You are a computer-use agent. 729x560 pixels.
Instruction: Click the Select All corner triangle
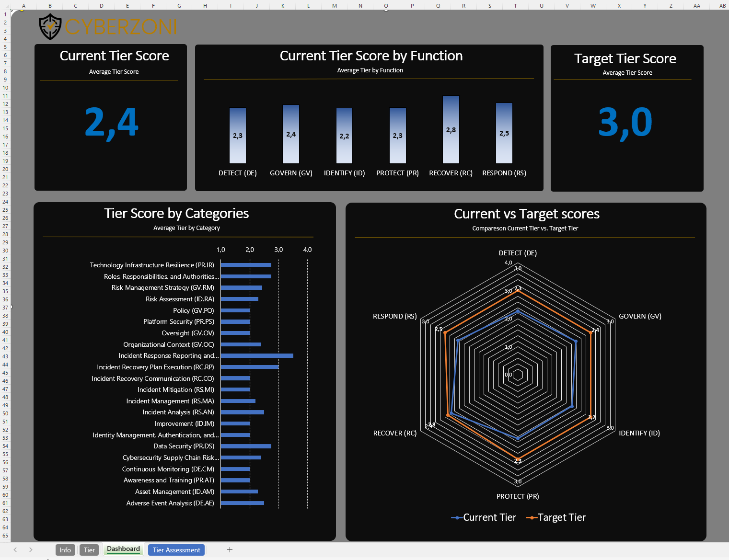point(5,6)
